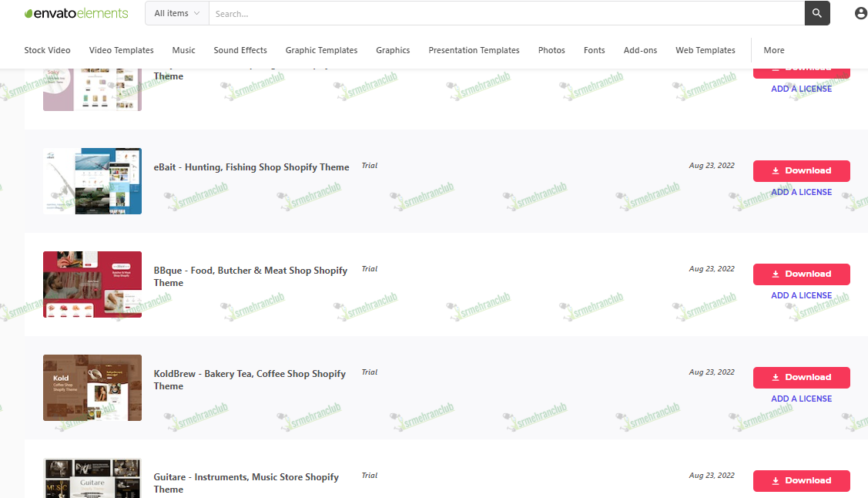Image resolution: width=868 pixels, height=498 pixels.
Task: Click the Aug 23, 2022 date on BBque row
Action: coord(712,269)
